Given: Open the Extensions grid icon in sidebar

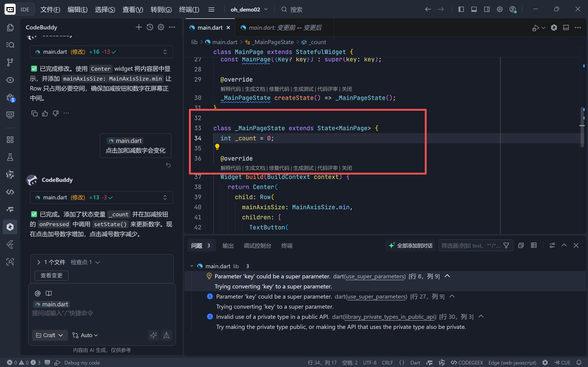Looking at the screenshot, I should point(10,140).
